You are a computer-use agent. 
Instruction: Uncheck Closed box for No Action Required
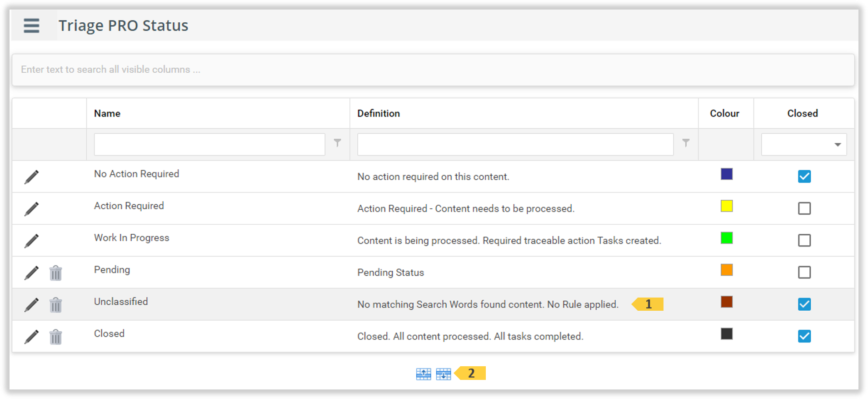(804, 177)
